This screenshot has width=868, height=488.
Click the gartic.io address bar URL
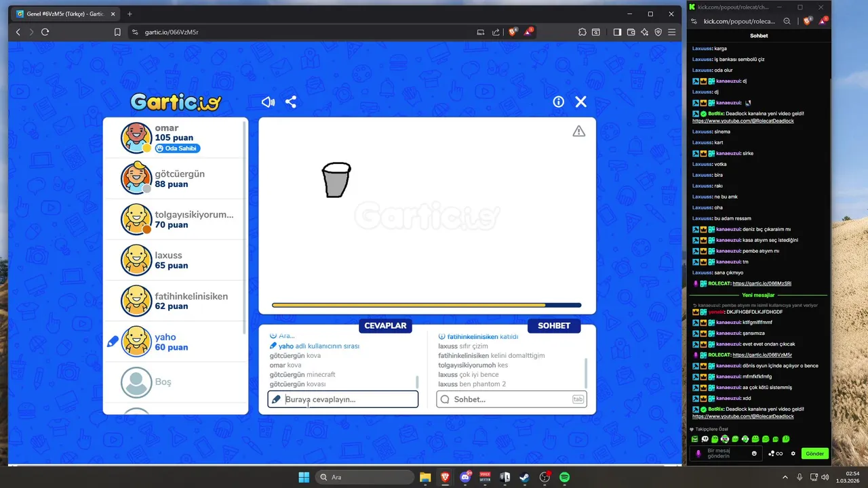point(170,32)
